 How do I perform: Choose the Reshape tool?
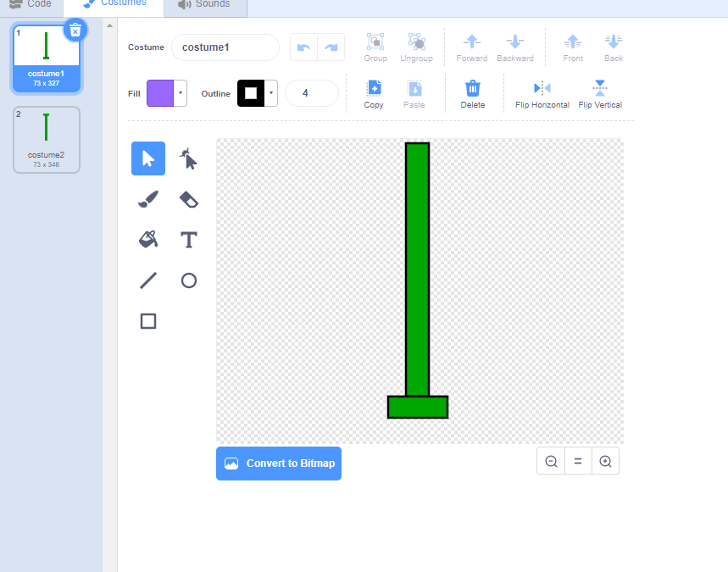[x=188, y=158]
